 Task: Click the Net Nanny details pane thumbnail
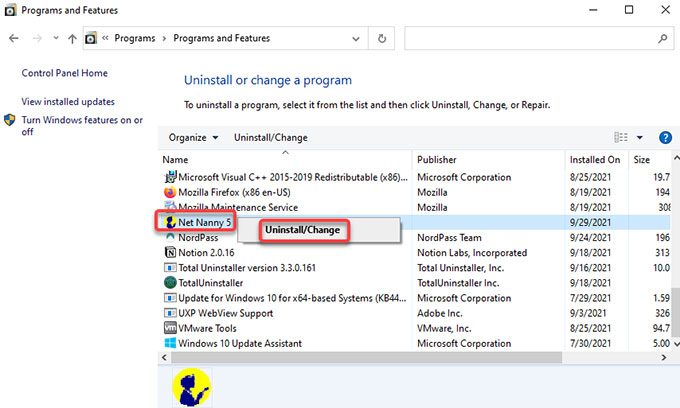(192, 387)
